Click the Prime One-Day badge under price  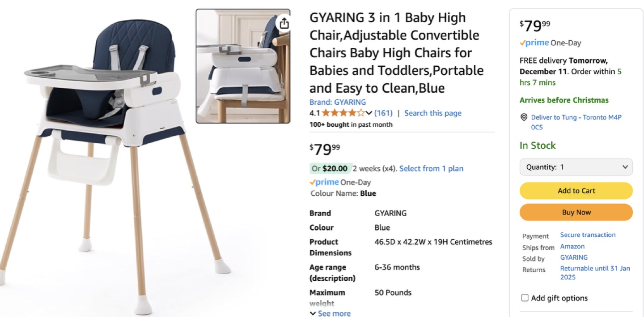(340, 182)
